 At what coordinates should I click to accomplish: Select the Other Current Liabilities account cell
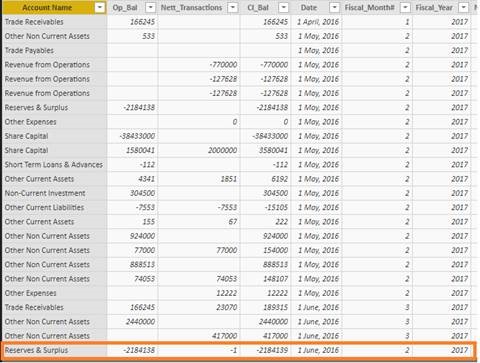tap(55, 207)
